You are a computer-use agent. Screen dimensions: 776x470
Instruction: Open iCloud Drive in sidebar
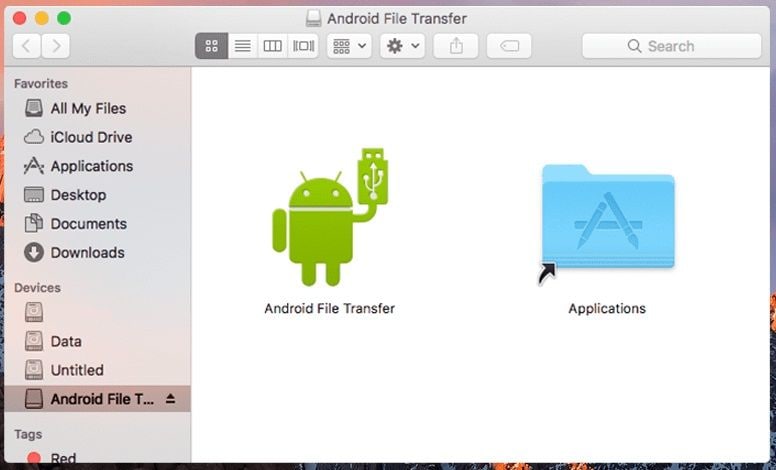97,137
